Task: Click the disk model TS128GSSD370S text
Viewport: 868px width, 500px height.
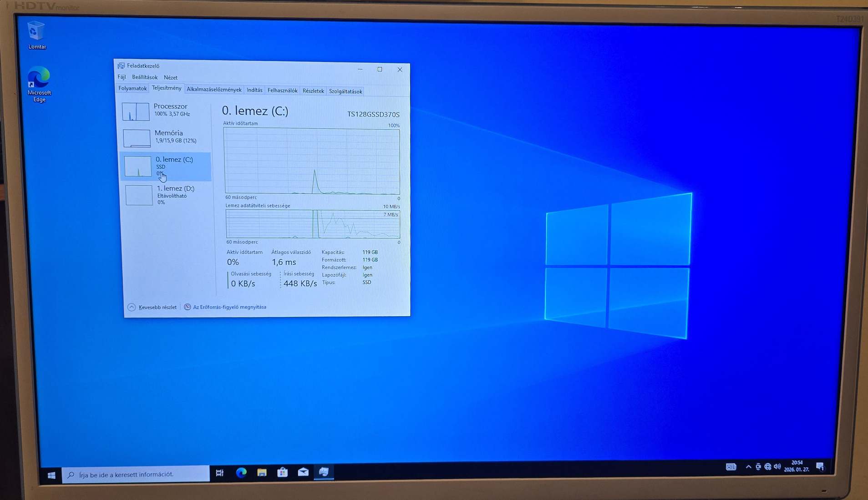Action: [373, 115]
